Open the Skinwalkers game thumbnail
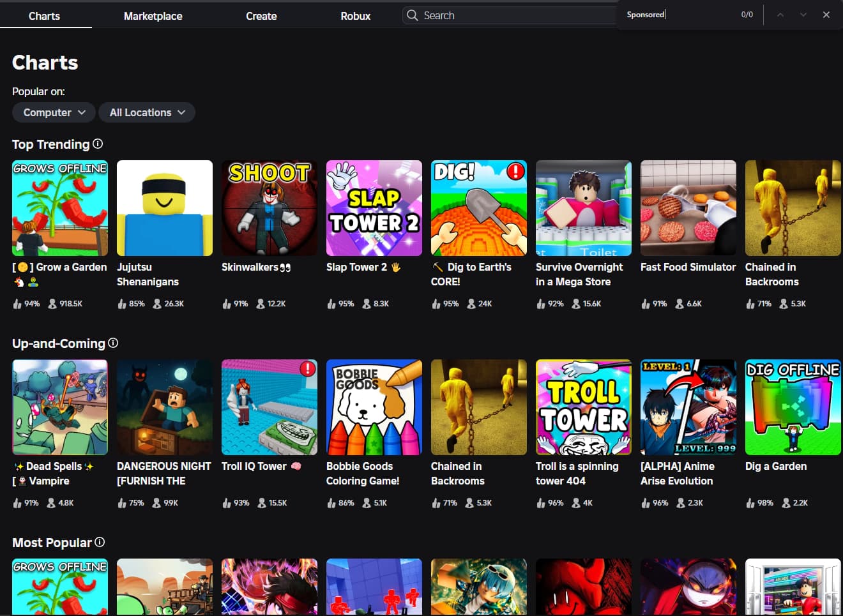 pyautogui.click(x=270, y=208)
